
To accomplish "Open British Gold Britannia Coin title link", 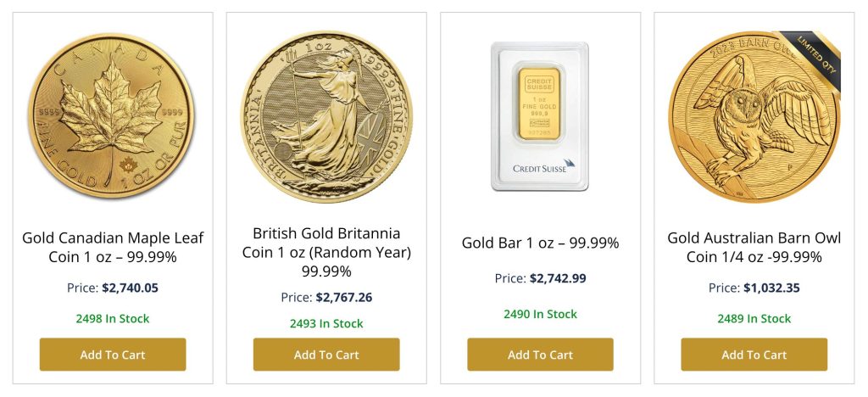I will [x=326, y=252].
